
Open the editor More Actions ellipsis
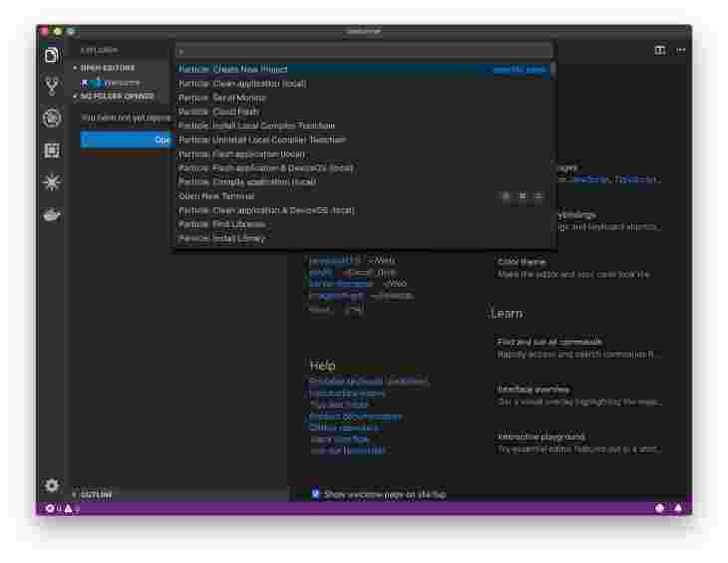[x=681, y=50]
